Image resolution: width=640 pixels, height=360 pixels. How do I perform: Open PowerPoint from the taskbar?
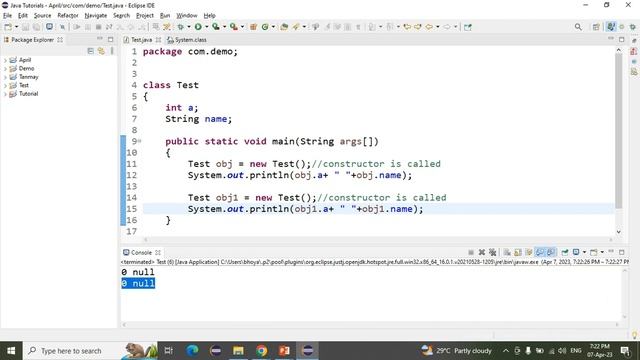coord(284,351)
